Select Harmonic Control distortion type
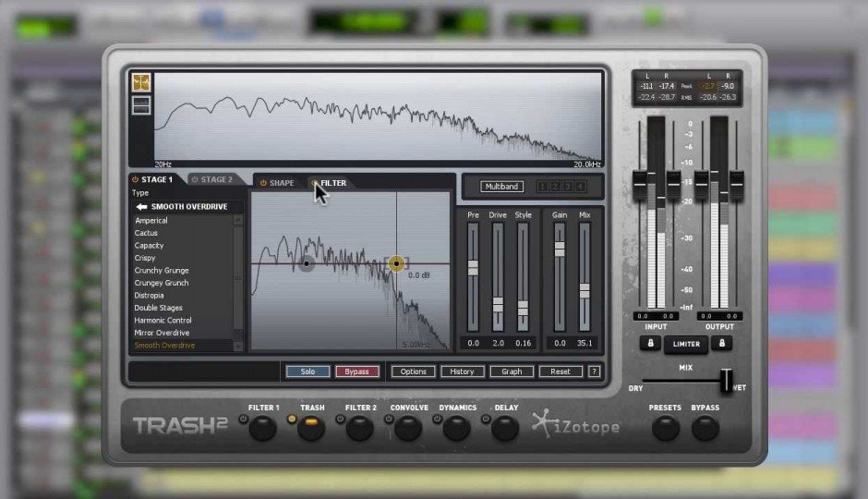 (x=163, y=320)
